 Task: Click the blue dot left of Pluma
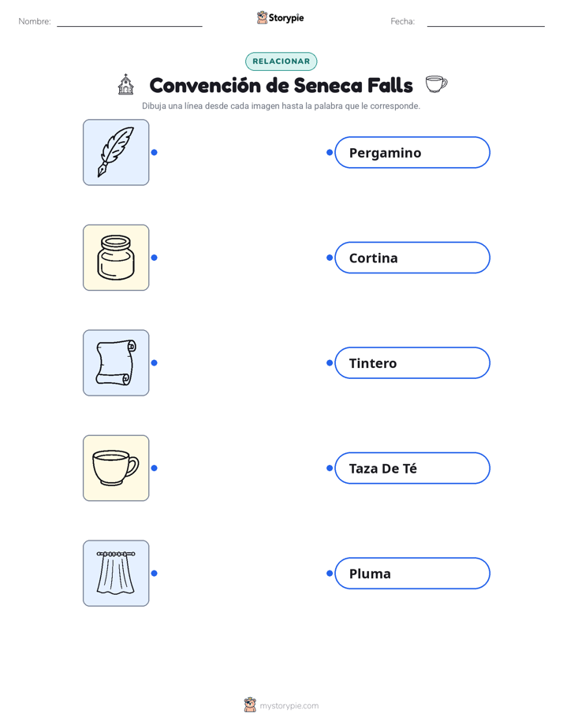click(330, 573)
